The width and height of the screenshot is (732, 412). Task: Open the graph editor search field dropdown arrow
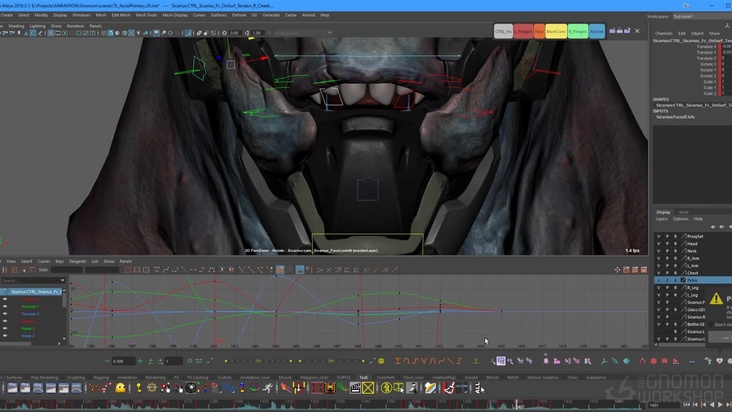point(63,280)
